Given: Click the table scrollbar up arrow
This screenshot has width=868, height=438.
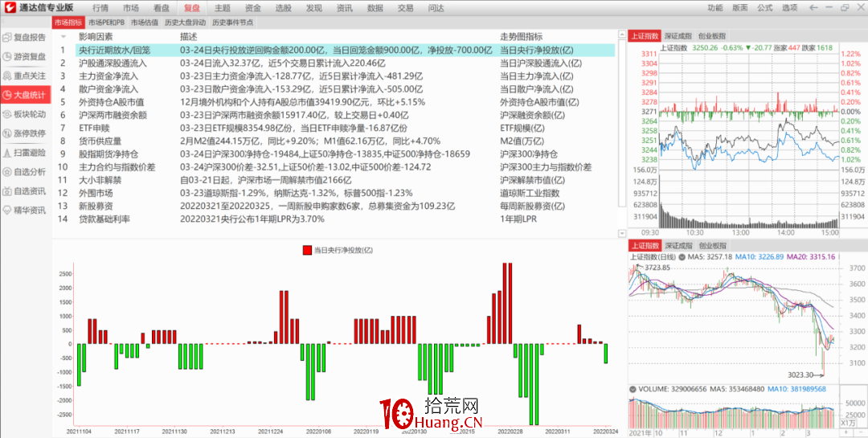Looking at the screenshot, I should pyautogui.click(x=621, y=35).
